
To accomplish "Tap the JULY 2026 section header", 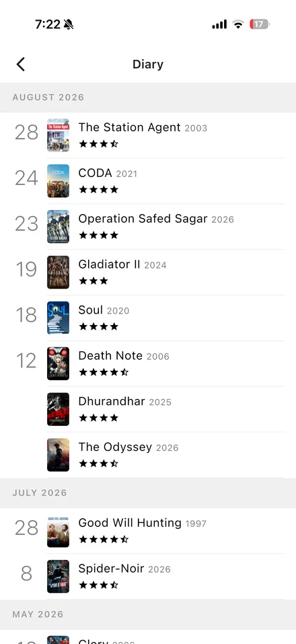I will point(148,493).
